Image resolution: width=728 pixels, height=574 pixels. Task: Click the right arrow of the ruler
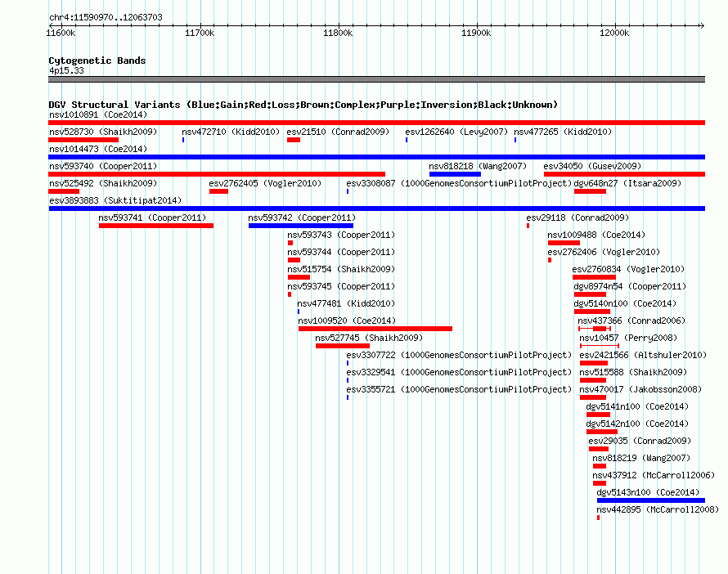(702, 25)
